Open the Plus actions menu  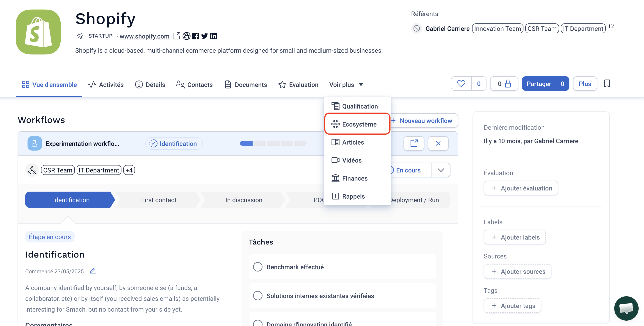coord(585,84)
